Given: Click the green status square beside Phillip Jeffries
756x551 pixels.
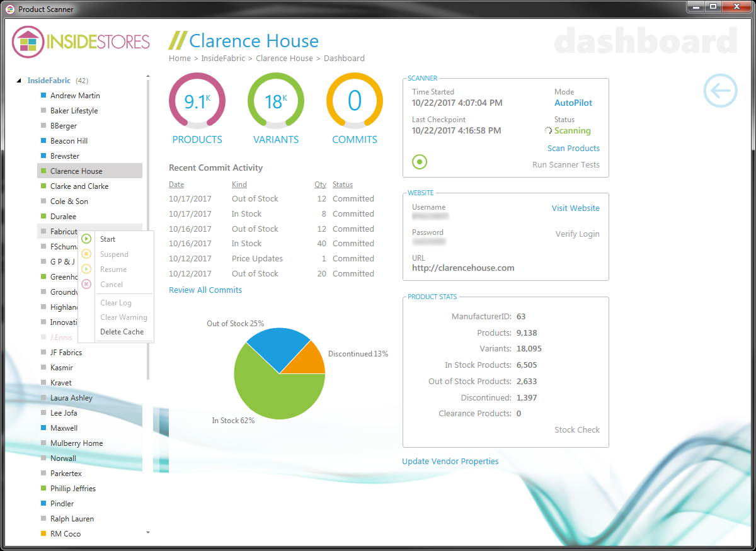Looking at the screenshot, I should (43, 489).
